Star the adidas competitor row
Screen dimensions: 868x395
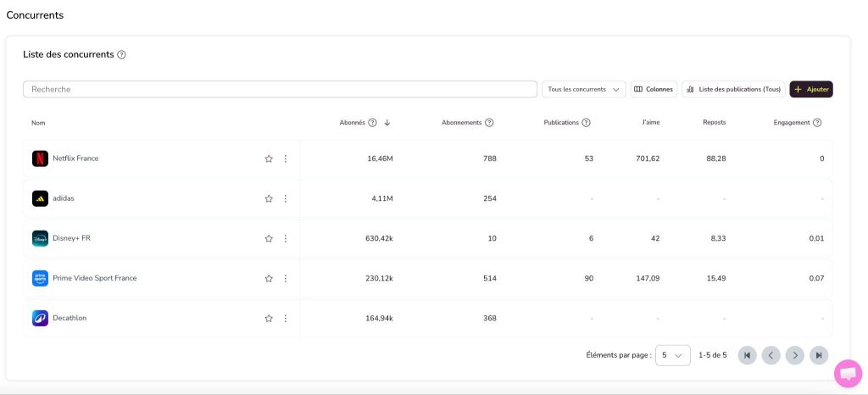coord(269,198)
